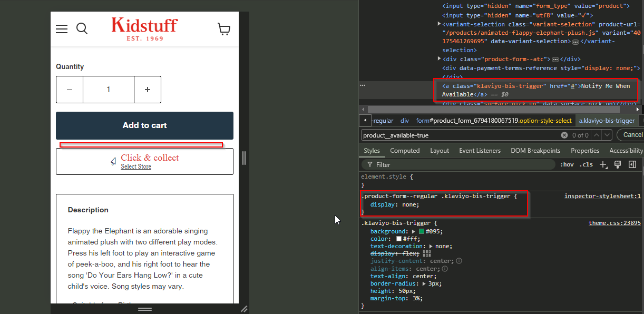Click the #095 background color swatch
This screenshot has width=644, height=314.
pyautogui.click(x=422, y=232)
